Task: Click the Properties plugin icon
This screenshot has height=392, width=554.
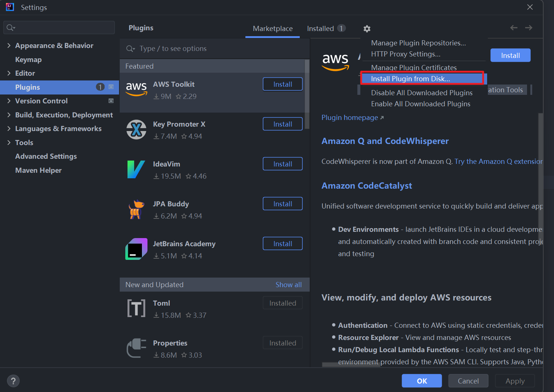Action: click(136, 348)
